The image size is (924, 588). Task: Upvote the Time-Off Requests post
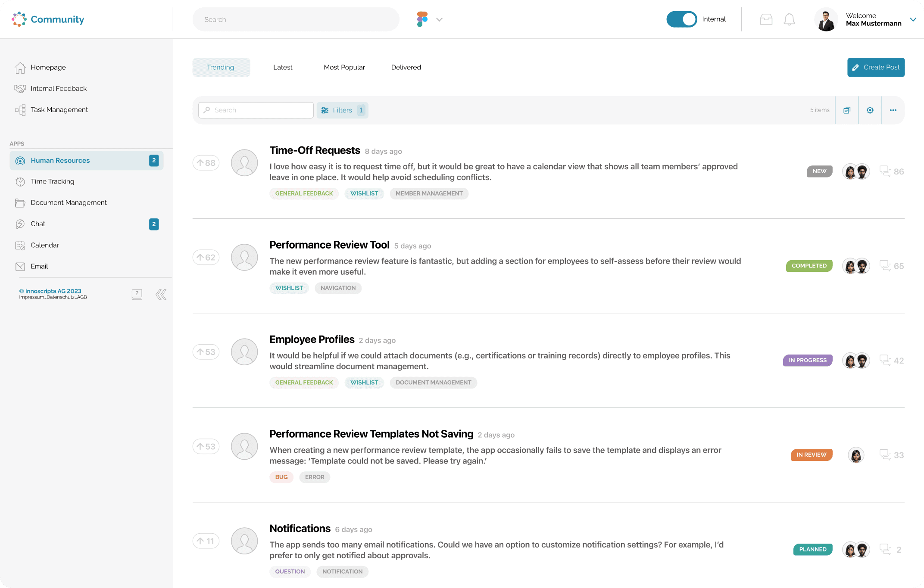point(206,163)
